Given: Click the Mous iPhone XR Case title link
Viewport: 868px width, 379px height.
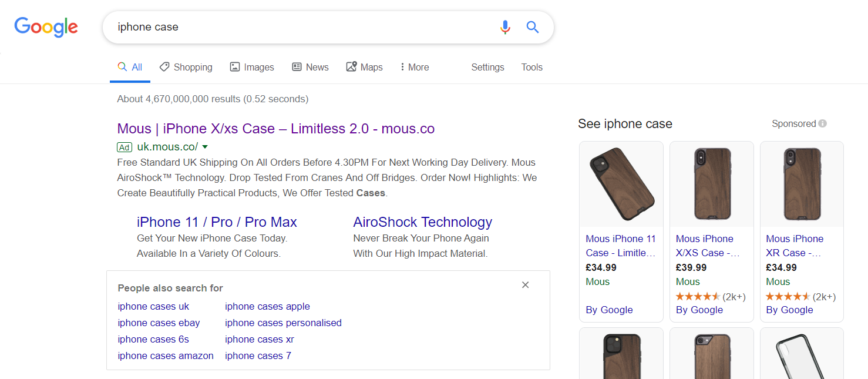Looking at the screenshot, I should point(795,246).
